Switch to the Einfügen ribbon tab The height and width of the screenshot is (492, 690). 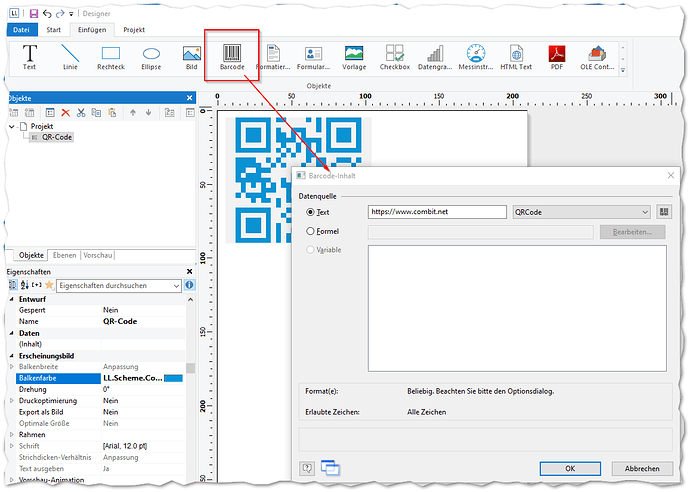coord(92,30)
